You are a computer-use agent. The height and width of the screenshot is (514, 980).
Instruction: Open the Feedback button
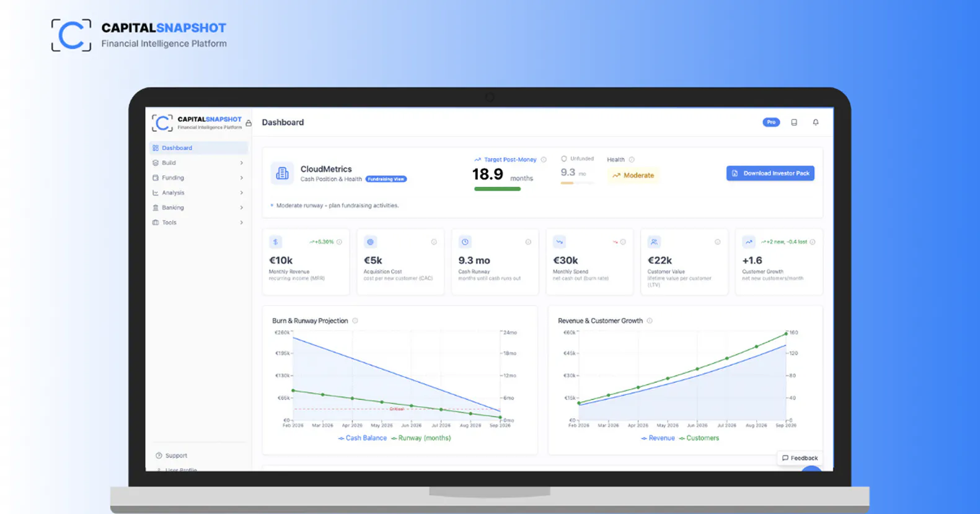point(800,458)
